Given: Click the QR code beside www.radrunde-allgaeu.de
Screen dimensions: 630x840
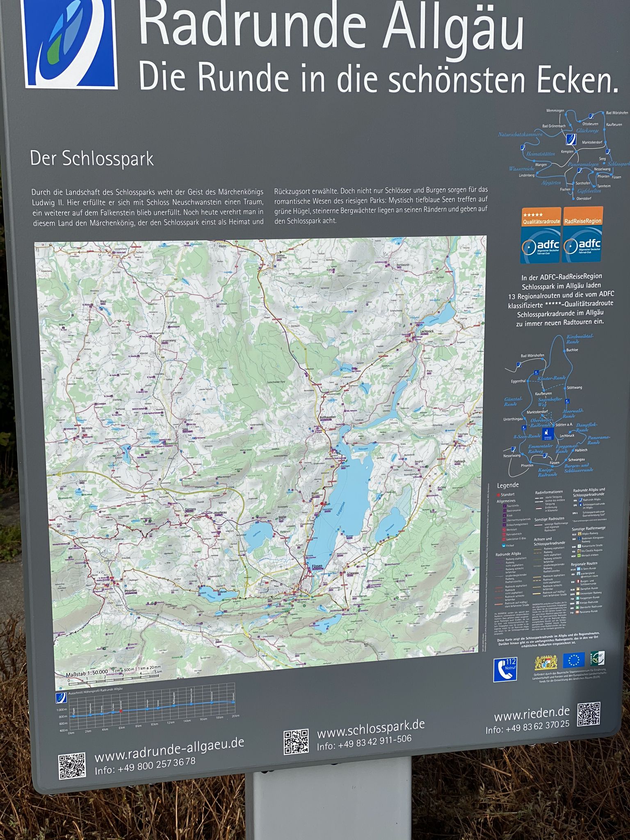Looking at the screenshot, I should tap(72, 766).
